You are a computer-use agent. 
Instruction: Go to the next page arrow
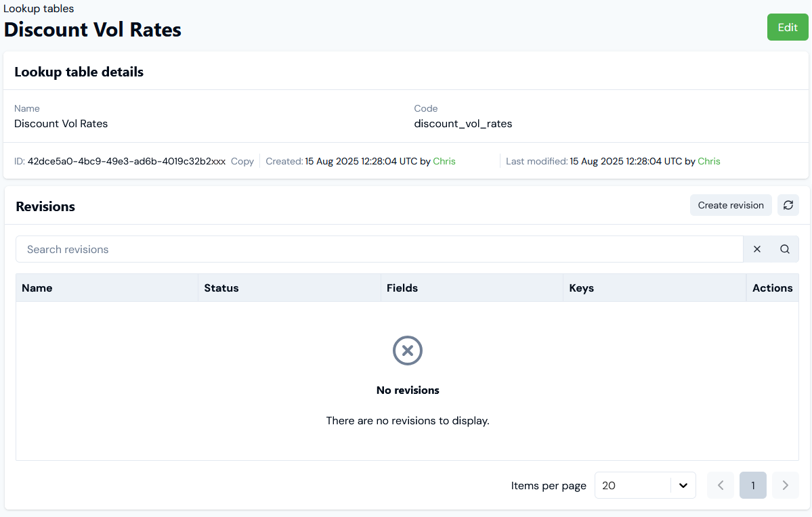tap(785, 485)
